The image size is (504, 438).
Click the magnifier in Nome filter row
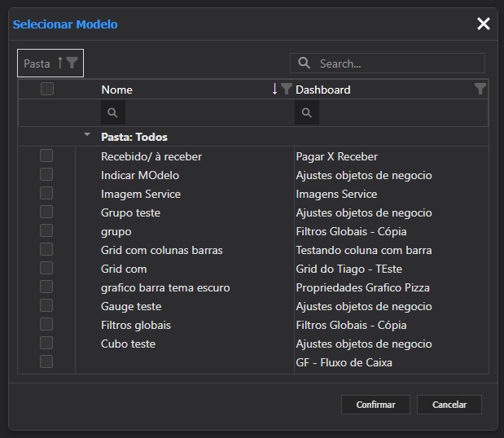click(112, 113)
